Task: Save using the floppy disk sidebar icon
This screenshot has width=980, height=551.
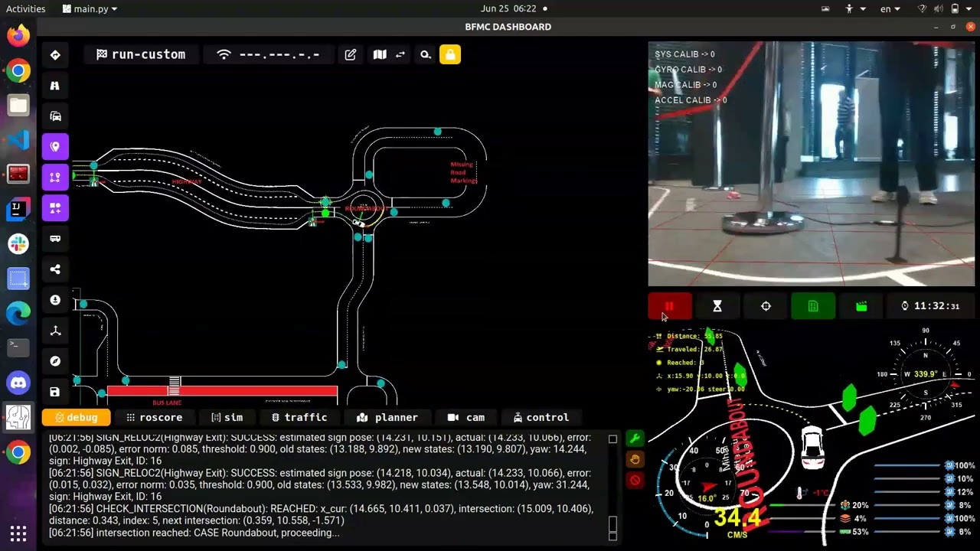Action: (55, 392)
